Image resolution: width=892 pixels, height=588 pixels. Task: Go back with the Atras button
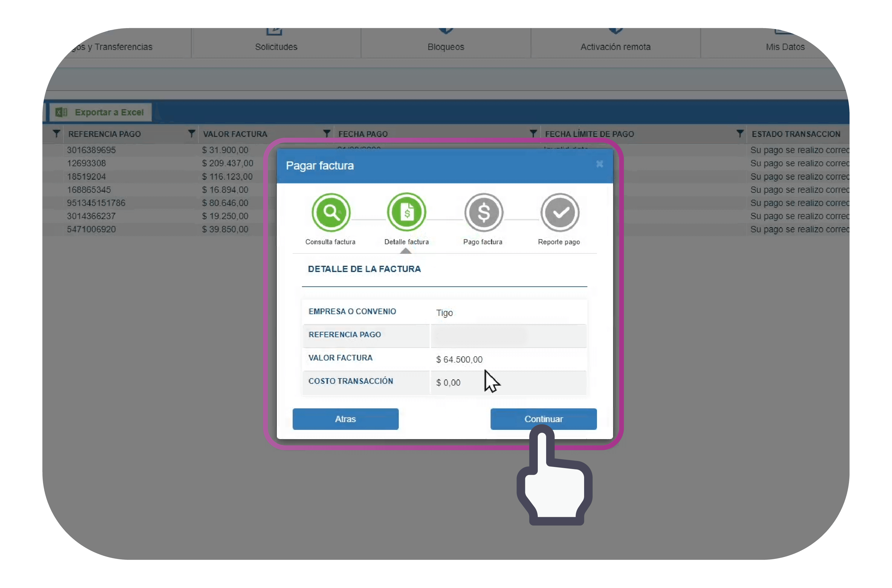345,419
